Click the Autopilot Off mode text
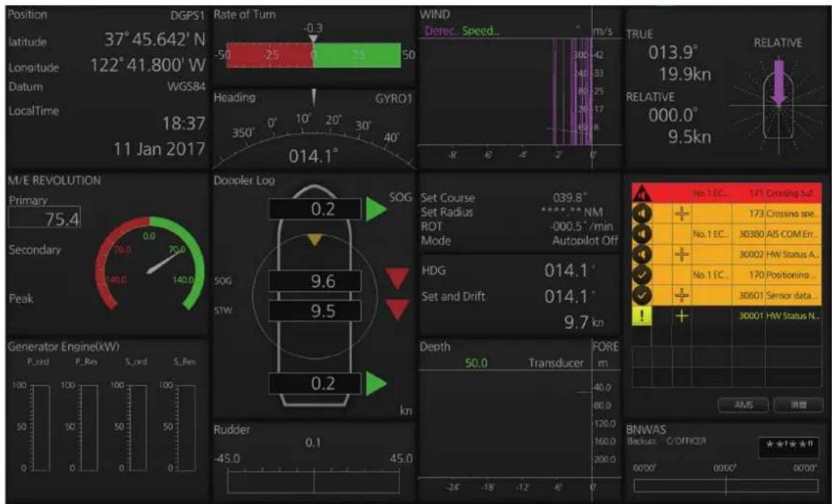832x504 pixels. pyautogui.click(x=585, y=241)
